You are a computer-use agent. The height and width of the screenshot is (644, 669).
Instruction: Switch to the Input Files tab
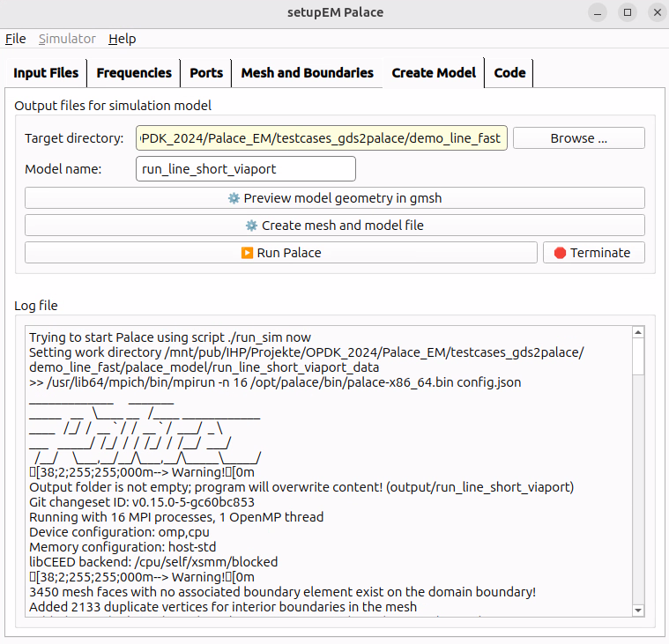pyautogui.click(x=46, y=73)
